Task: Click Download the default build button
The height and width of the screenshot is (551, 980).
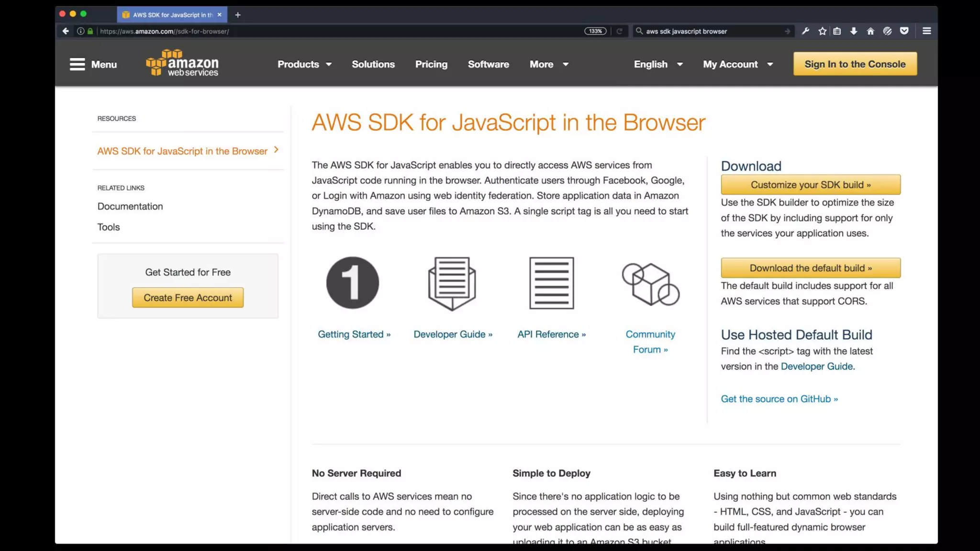Action: [x=811, y=268]
